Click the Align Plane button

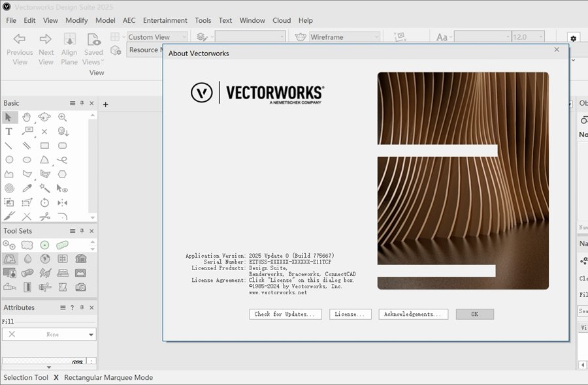coord(69,50)
